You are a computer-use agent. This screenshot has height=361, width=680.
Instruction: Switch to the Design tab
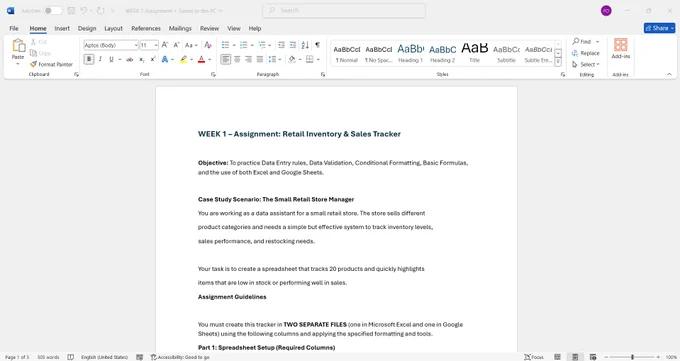tap(87, 28)
